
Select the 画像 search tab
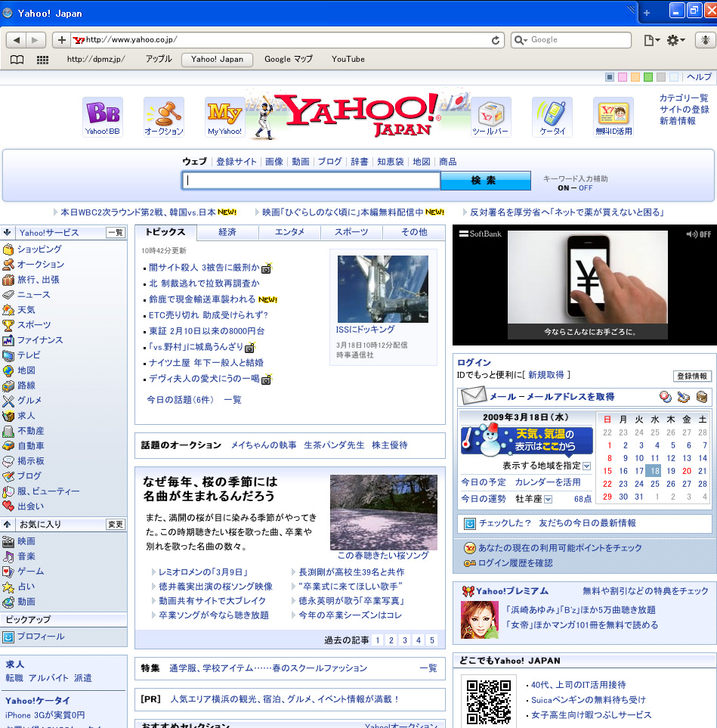tap(274, 162)
